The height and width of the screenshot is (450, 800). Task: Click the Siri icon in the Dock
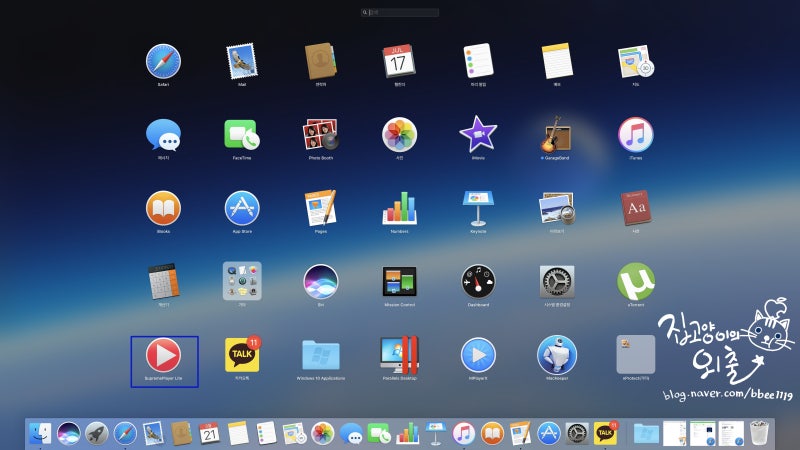[x=68, y=434]
